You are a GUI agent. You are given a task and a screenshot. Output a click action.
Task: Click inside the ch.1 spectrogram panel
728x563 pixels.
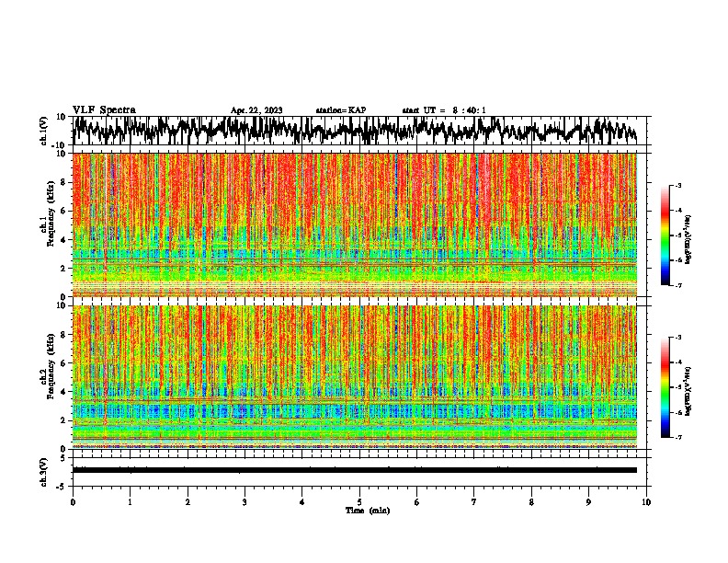355,224
